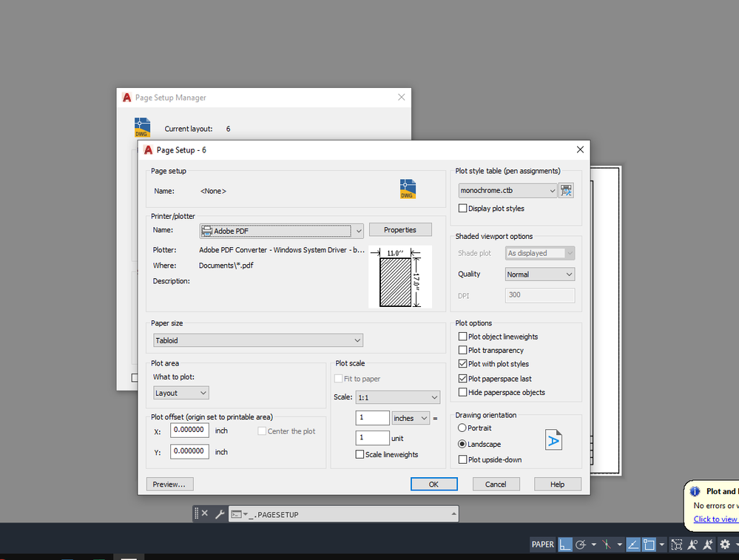The width and height of the screenshot is (739, 560).
Task: Toggle PAPER space button in status bar
Action: [543, 544]
